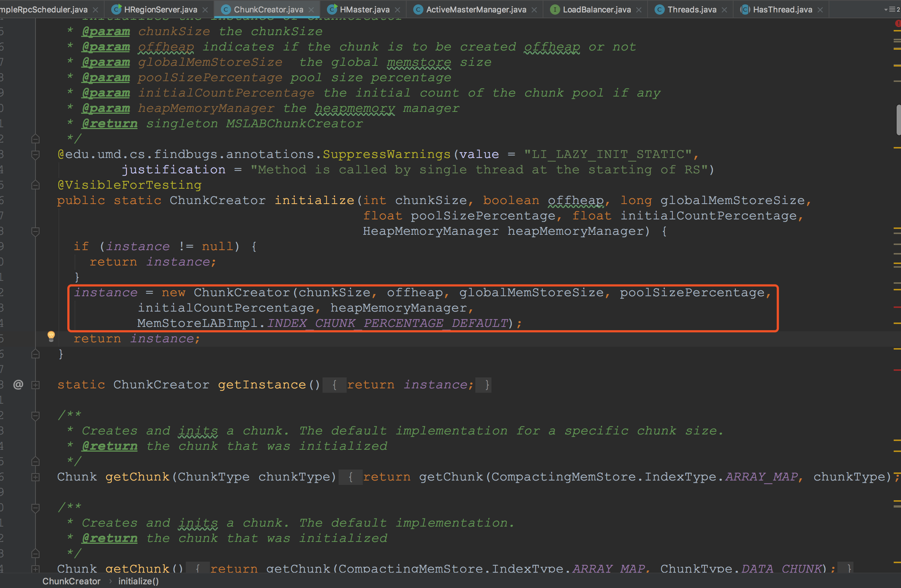The width and height of the screenshot is (901, 588).
Task: Click the vertical scrollbar thumb on the right
Action: (x=898, y=119)
